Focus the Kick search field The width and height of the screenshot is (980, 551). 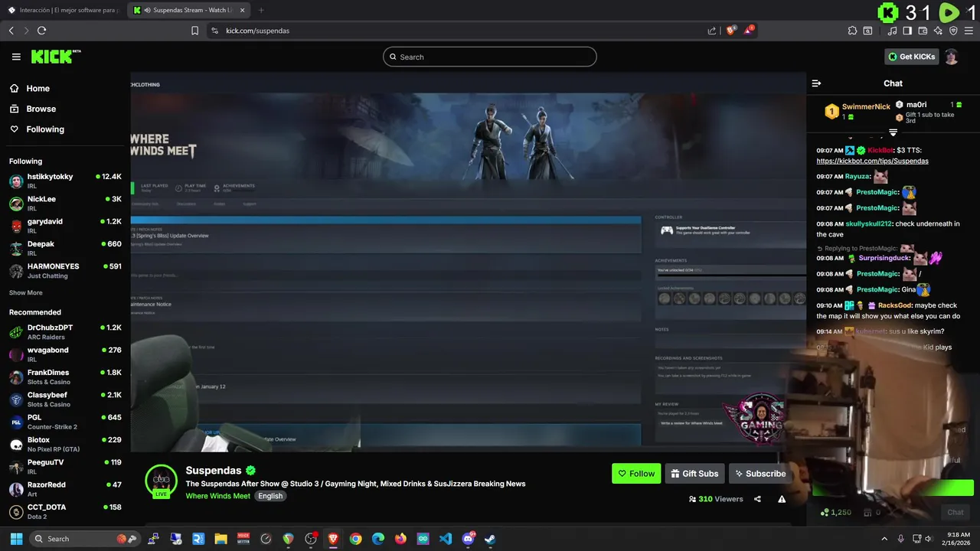490,57
